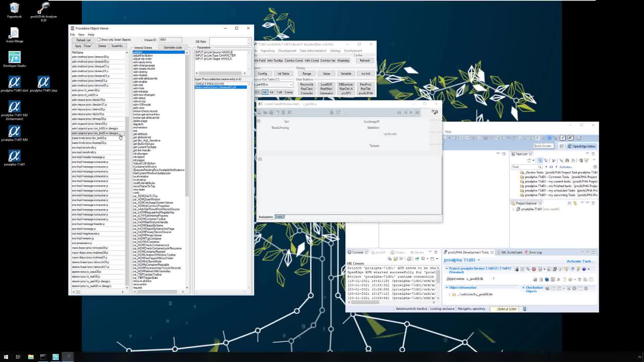Open source file combo box showing _part00.w
This screenshot has height=362, width=644.
[x=274, y=84]
